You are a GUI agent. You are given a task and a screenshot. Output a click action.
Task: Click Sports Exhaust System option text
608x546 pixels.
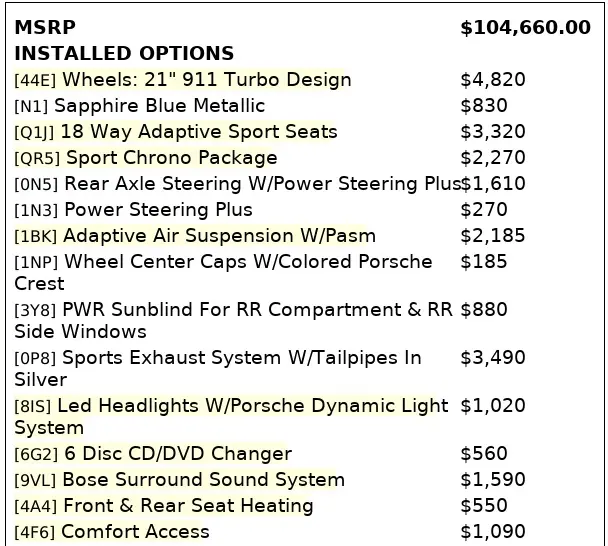tap(241, 358)
